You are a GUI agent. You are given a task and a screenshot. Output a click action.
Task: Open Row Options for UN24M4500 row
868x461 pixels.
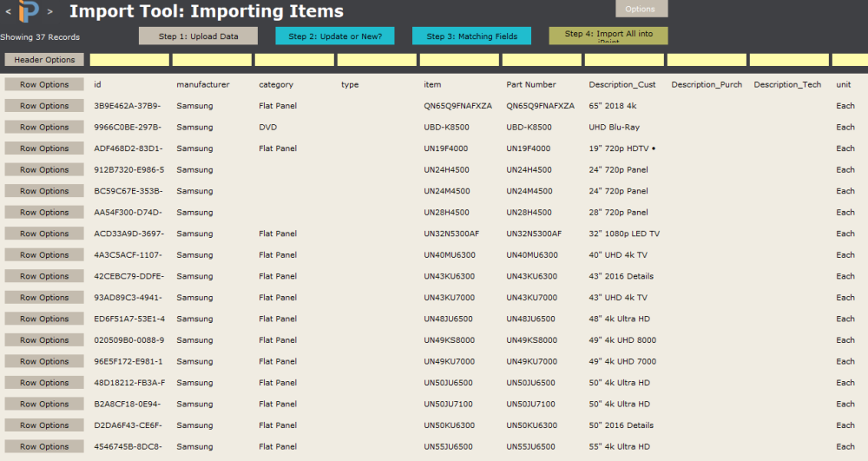44,191
